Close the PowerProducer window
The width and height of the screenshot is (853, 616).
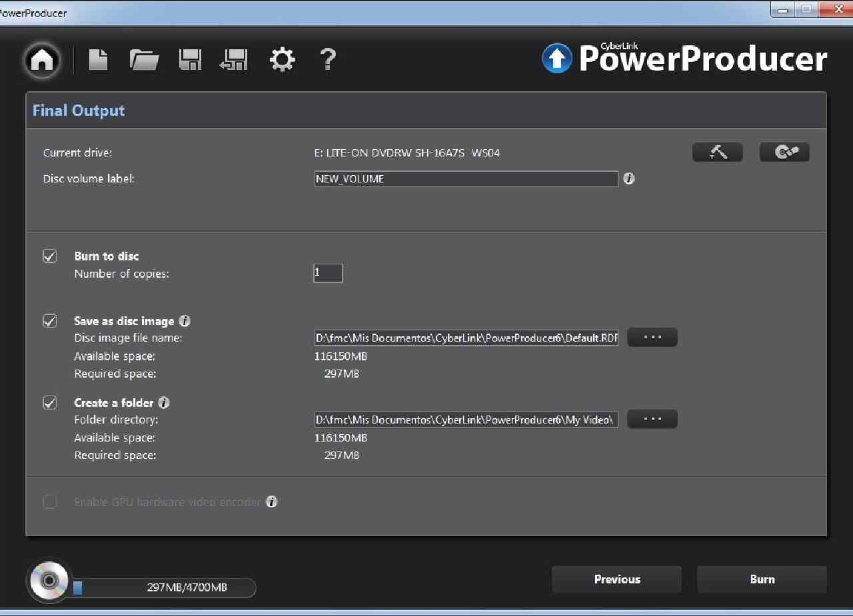pos(836,9)
